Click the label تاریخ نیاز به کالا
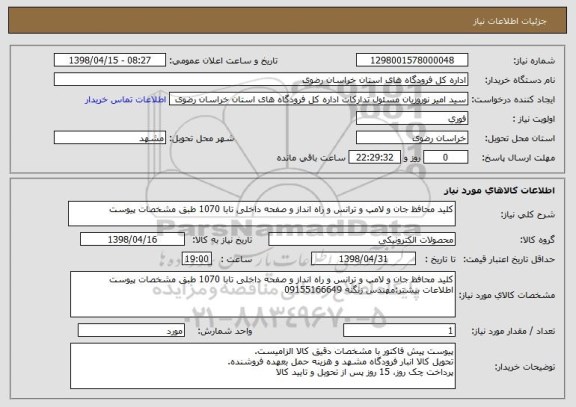This screenshot has width=576, height=407. coord(222,240)
